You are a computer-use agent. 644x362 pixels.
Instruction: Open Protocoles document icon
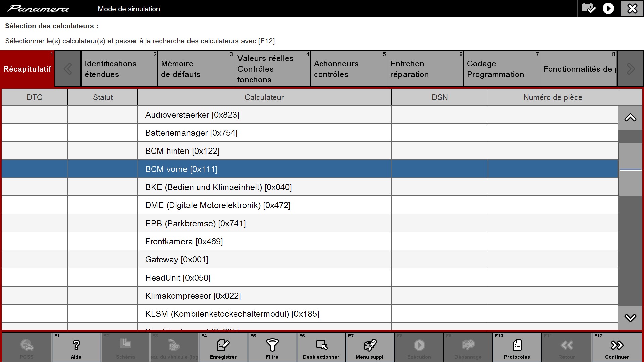[x=517, y=347]
